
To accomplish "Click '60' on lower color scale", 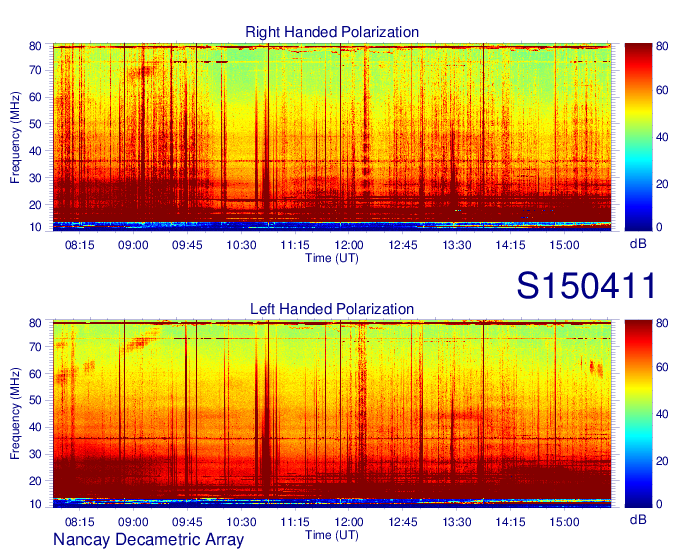I will coord(662,367).
